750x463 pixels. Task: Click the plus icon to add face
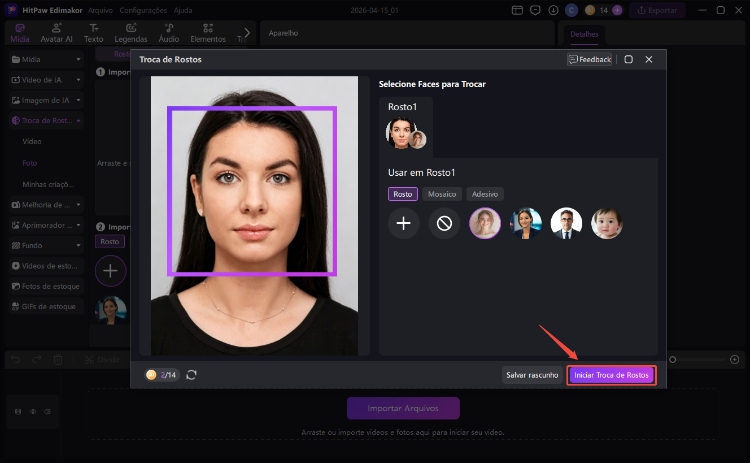(403, 223)
